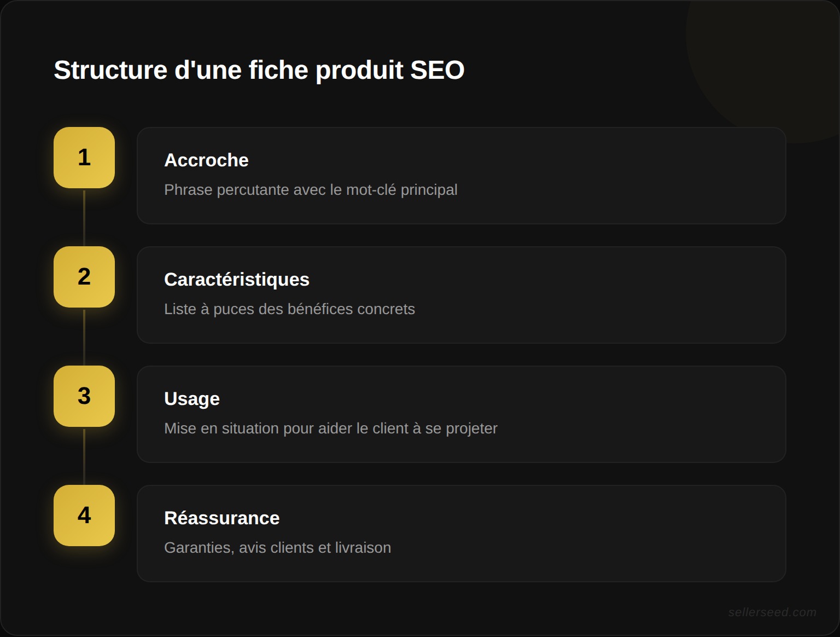The height and width of the screenshot is (637, 840).
Task: Click the client à se projeter description
Action: (x=331, y=428)
